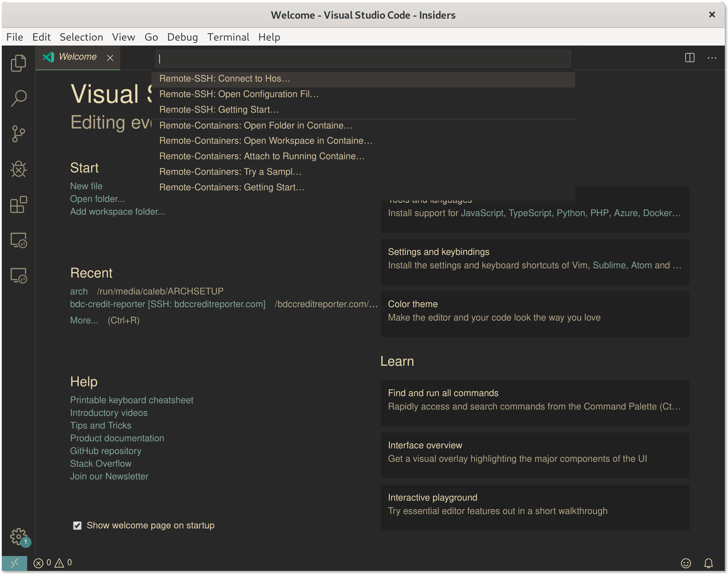728x574 pixels.
Task: Choose Remote-Containers: Open Folder in Container
Action: click(x=363, y=126)
